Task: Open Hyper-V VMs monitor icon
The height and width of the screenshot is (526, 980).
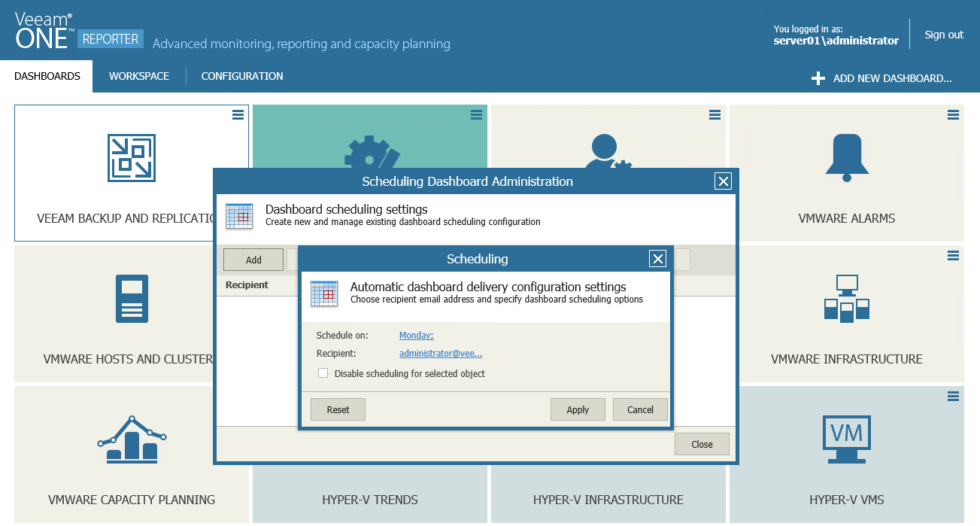Action: click(x=847, y=439)
